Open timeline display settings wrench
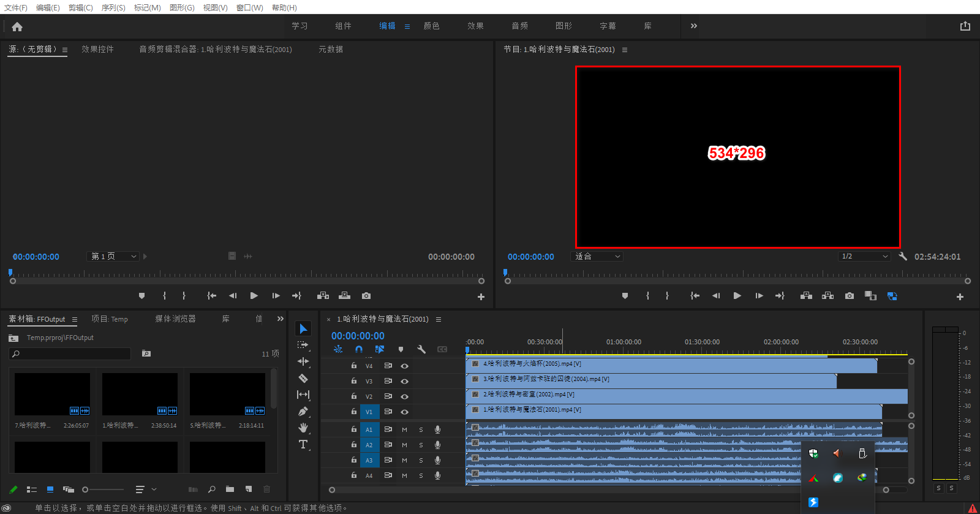 (421, 349)
